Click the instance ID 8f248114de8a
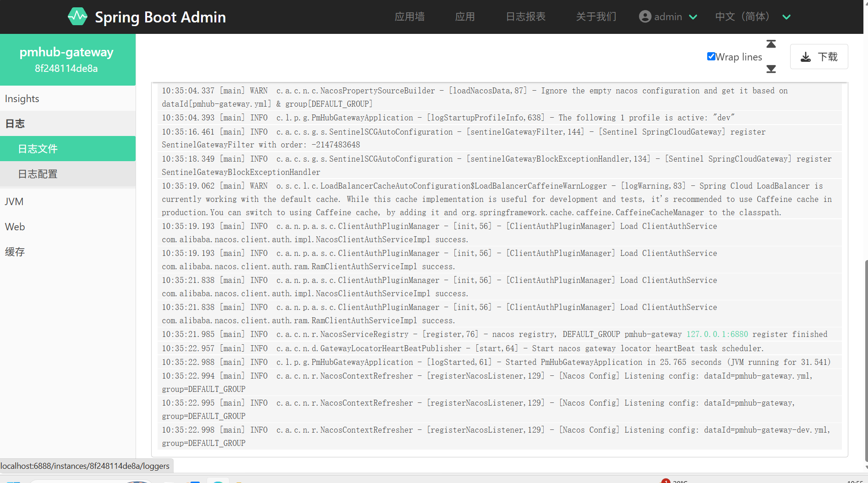868x483 pixels. click(66, 69)
